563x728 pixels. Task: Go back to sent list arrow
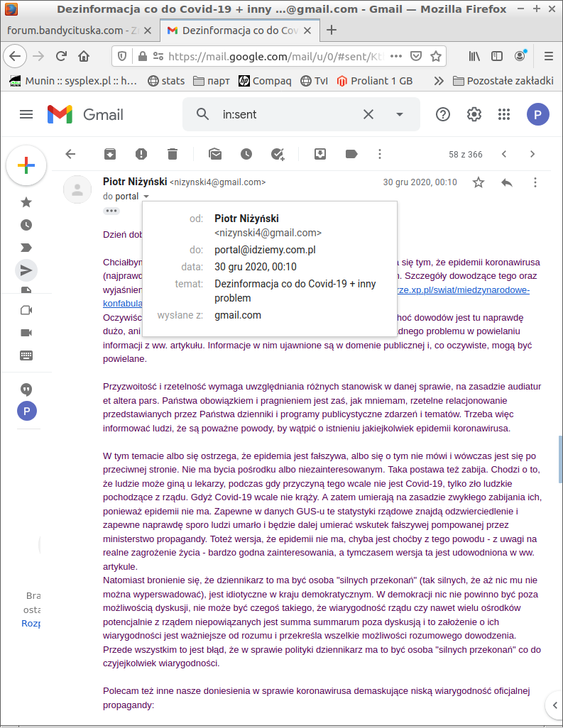point(70,154)
